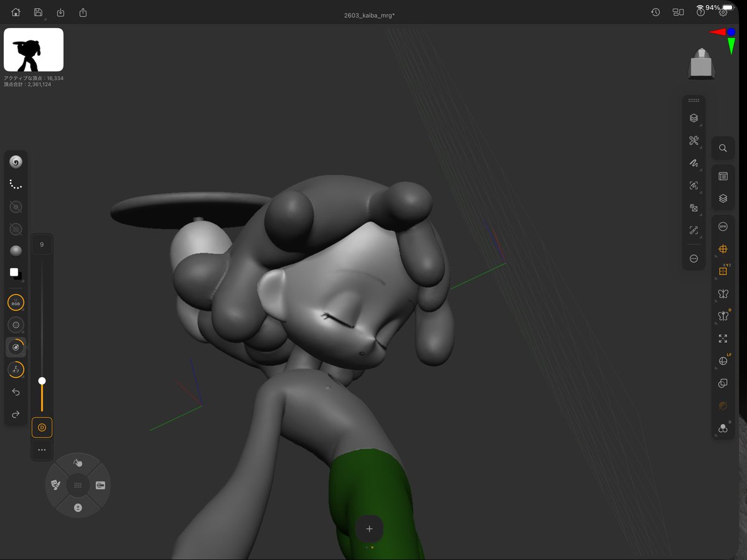This screenshot has width=747, height=560.
Task: Toggle the three-circles polygroup D icon
Action: coord(723,428)
